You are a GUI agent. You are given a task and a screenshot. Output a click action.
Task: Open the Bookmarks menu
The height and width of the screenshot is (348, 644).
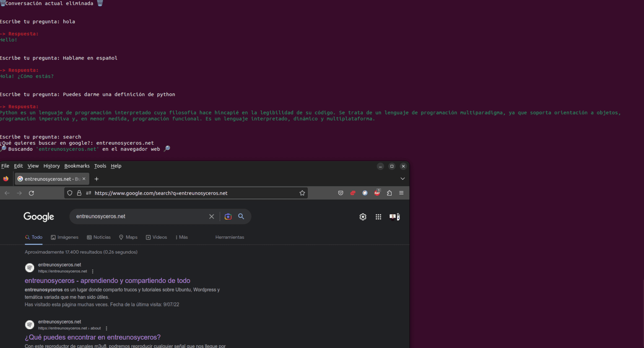77,166
